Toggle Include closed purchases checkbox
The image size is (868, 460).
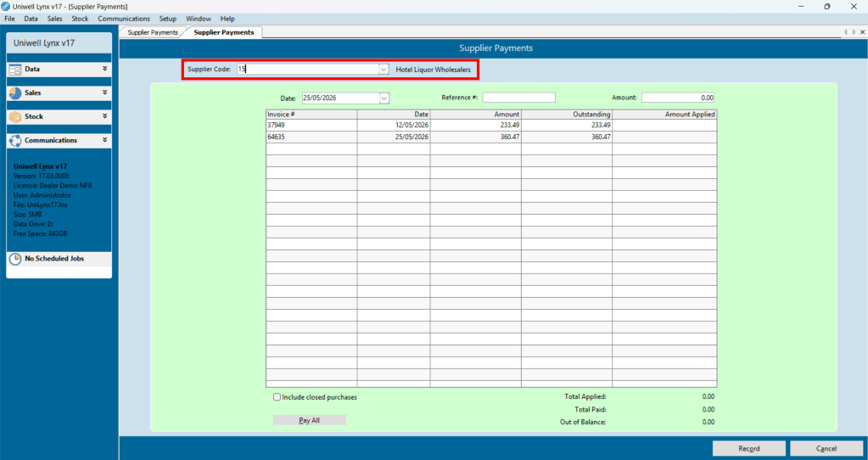coord(277,397)
